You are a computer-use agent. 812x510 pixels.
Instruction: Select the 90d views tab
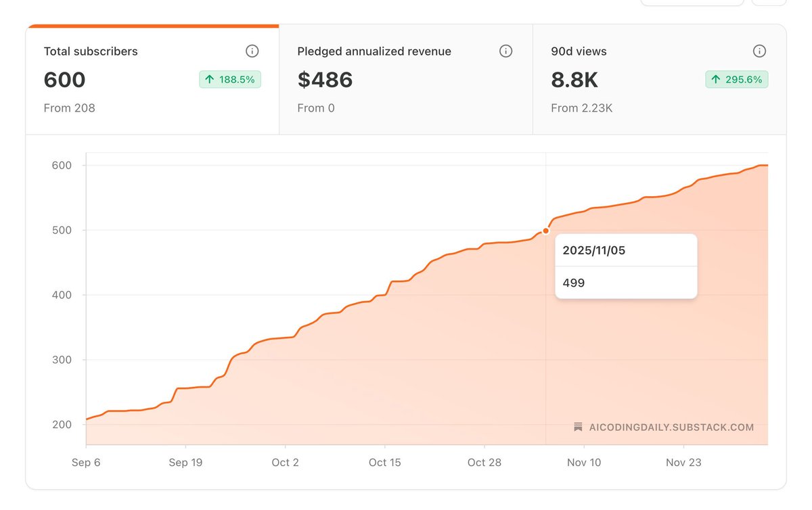click(660, 80)
